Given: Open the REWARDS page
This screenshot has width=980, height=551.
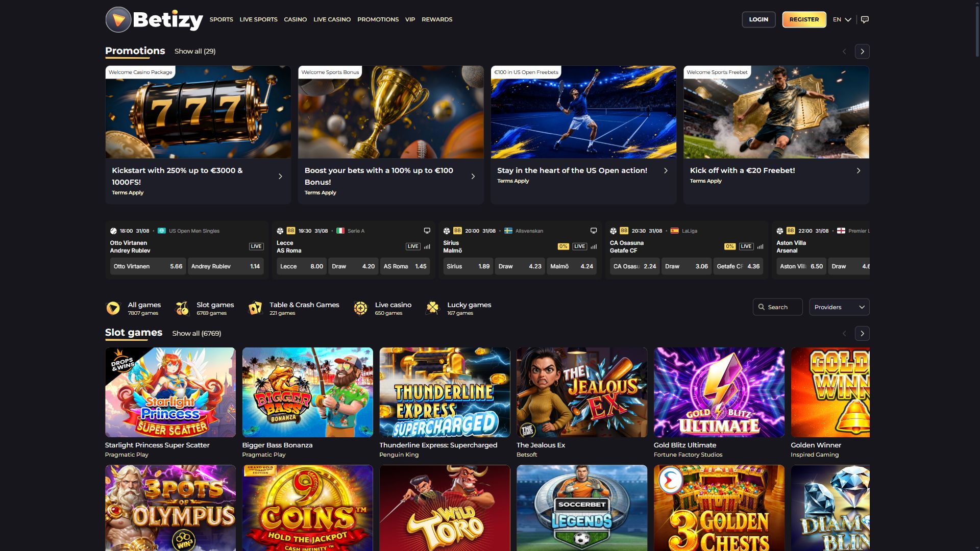Looking at the screenshot, I should 437,19.
